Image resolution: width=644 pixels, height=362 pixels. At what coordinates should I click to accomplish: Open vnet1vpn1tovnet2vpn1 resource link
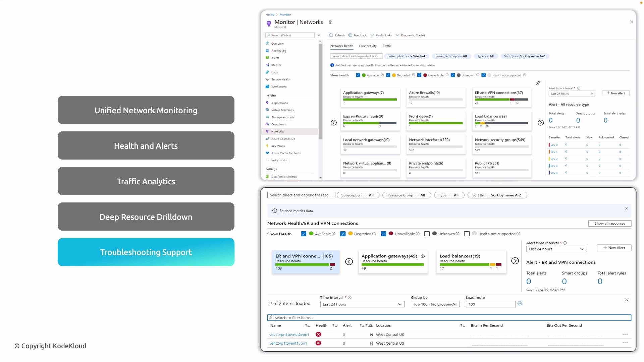289,335
